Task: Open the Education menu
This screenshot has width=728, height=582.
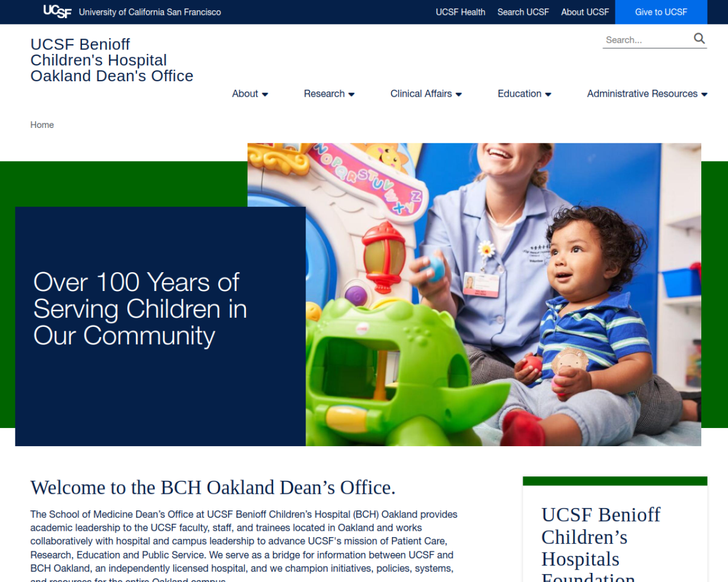Action: (x=519, y=94)
